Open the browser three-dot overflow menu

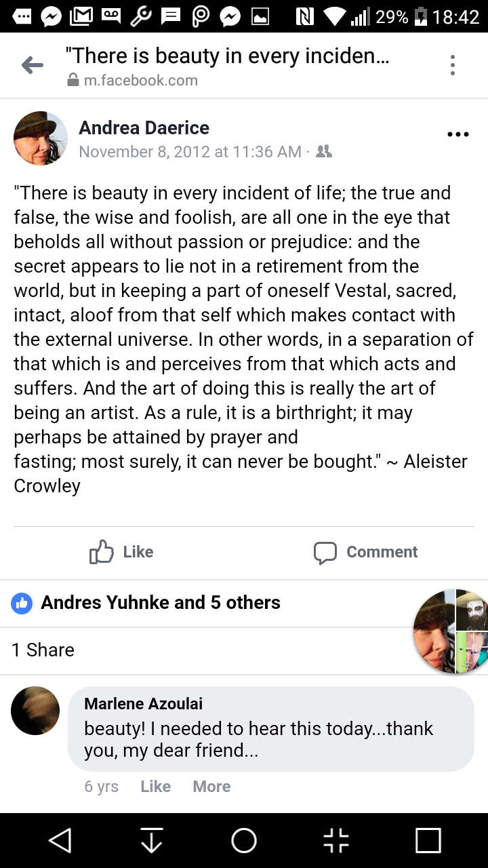(x=452, y=65)
